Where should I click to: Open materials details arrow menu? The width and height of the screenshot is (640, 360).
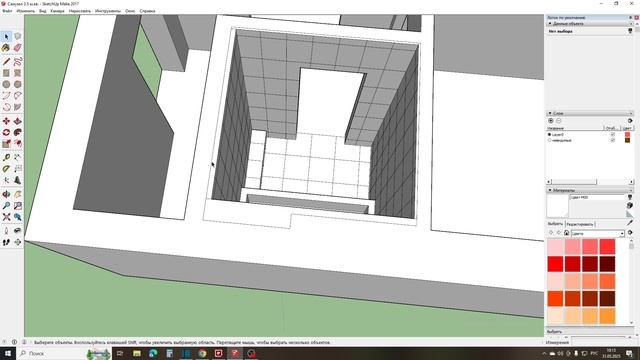pos(630,233)
